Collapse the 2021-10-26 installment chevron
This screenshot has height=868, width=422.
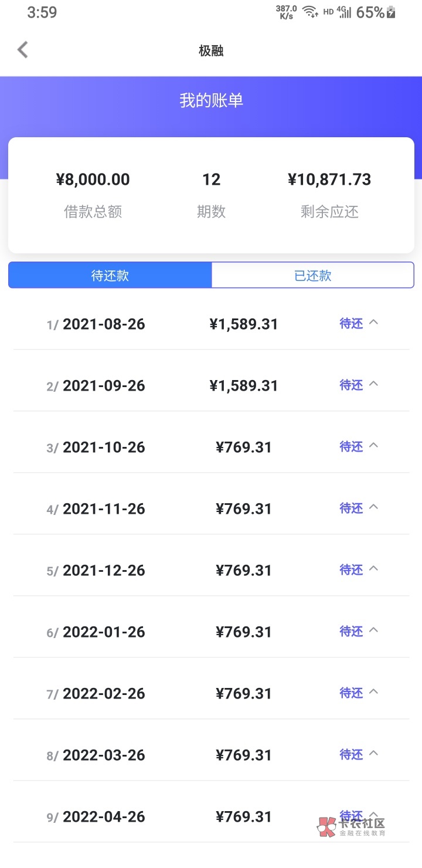(x=373, y=445)
